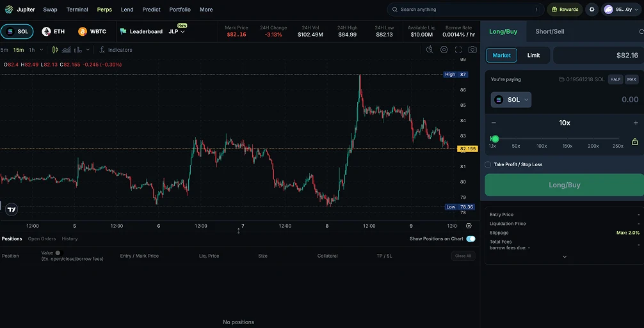
Task: Click Close All positions button
Action: (x=463, y=256)
